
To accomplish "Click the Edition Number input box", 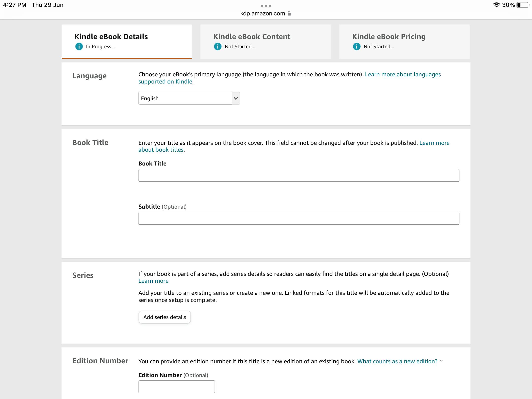I will point(177,387).
